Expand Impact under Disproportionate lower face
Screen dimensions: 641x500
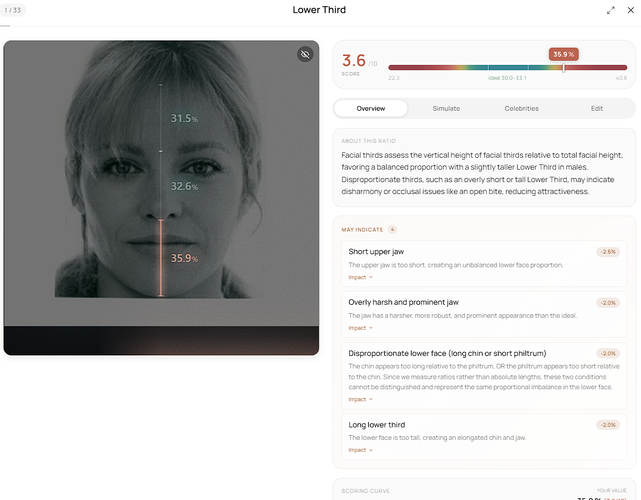(x=360, y=399)
